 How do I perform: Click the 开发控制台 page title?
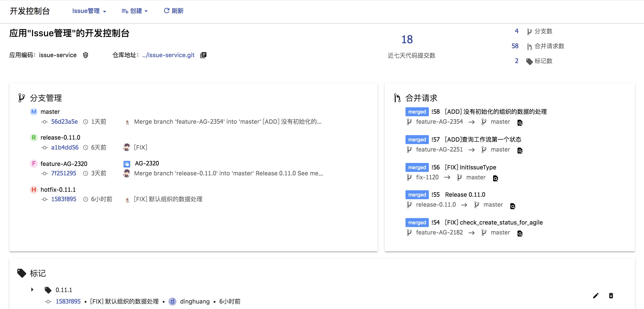tap(30, 11)
